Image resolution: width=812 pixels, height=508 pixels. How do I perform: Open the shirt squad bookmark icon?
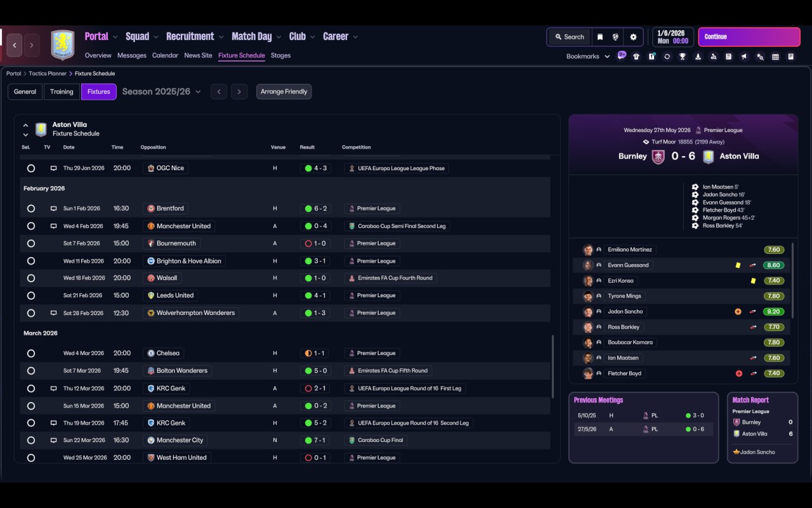point(636,57)
